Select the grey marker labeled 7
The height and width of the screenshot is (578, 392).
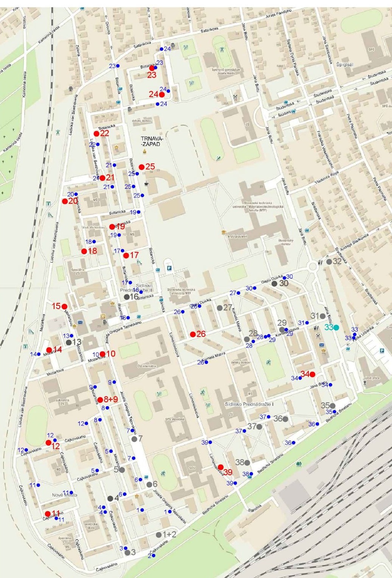pos(134,439)
